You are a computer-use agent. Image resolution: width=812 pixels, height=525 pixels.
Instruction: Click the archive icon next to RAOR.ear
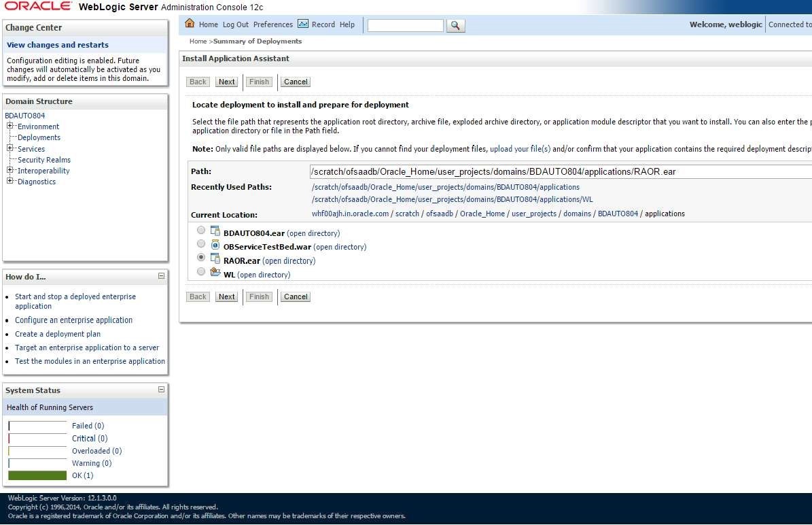tap(215, 258)
